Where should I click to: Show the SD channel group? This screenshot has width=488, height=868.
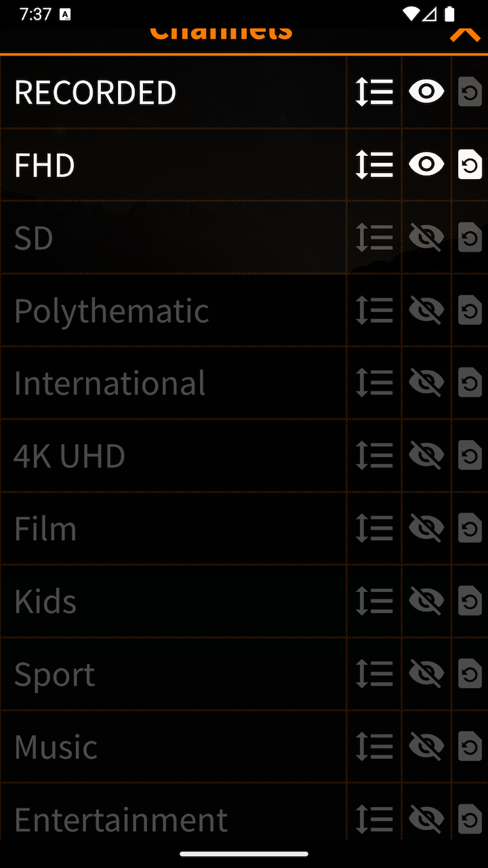(x=426, y=237)
